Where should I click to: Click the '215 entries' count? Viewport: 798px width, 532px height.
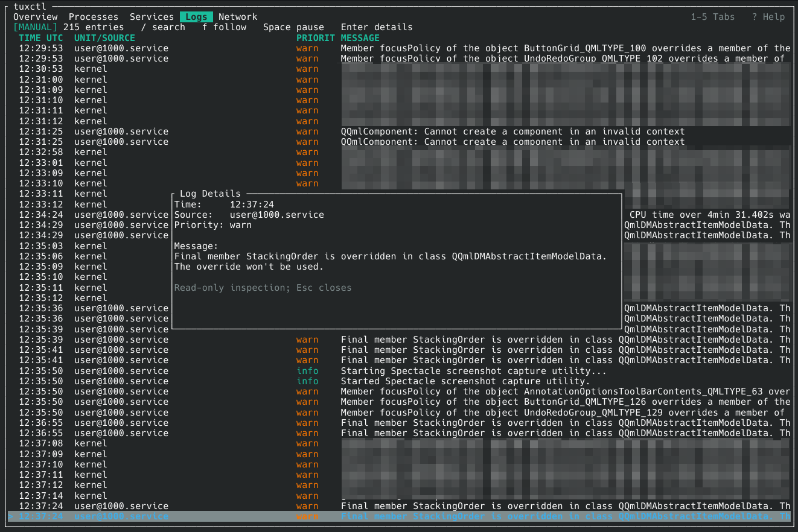coord(94,27)
